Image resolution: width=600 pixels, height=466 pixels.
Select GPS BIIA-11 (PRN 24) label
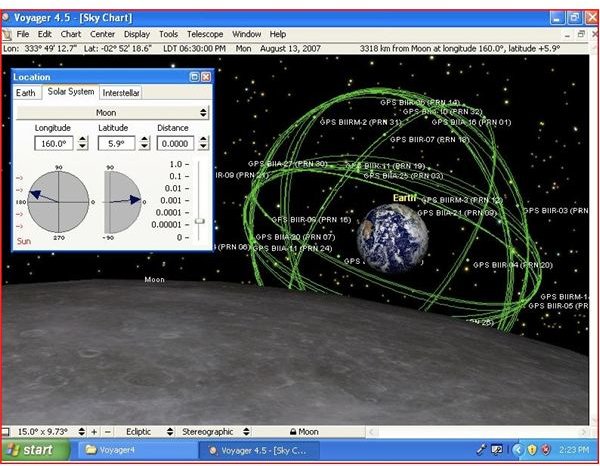[292, 248]
